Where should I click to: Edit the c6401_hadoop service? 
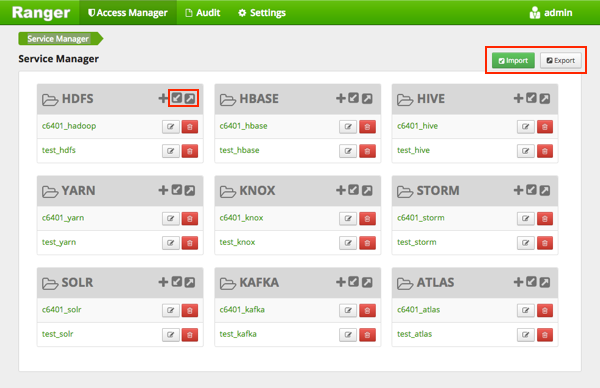tap(171, 127)
